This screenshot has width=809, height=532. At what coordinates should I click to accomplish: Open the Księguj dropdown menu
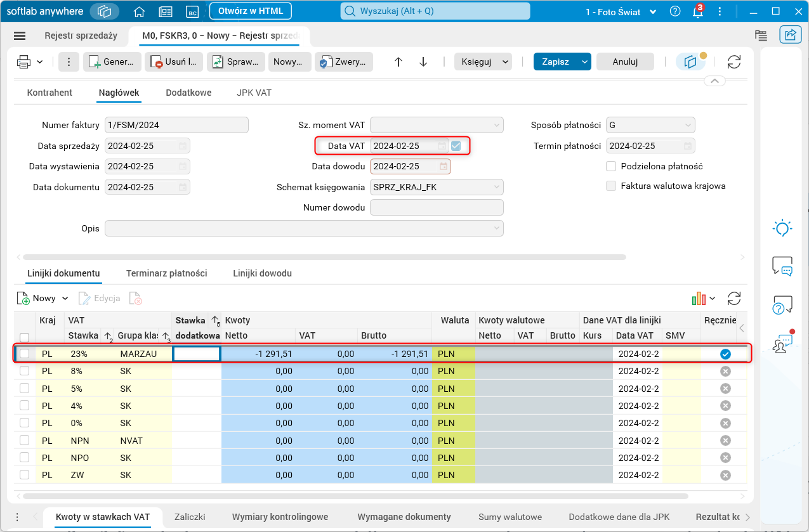[x=506, y=62]
